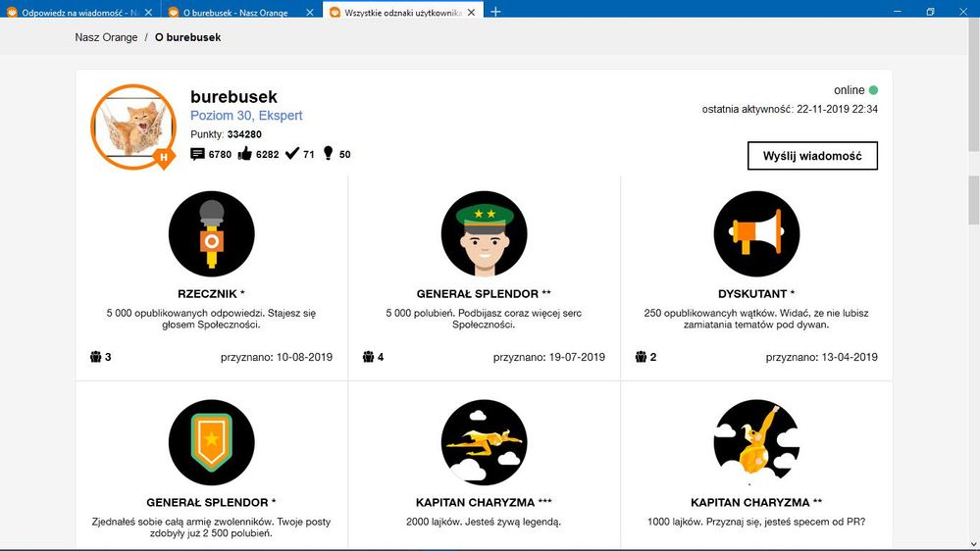Click the thumbs-up likes icon

coord(245,154)
